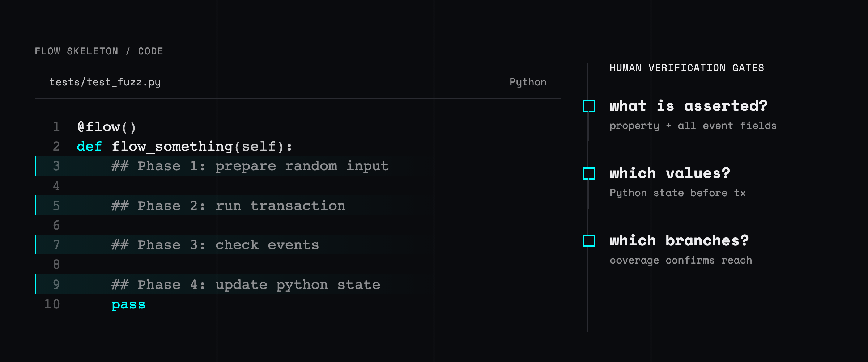Click line number 8 in the gutter
This screenshot has width=868, height=362.
click(x=56, y=265)
